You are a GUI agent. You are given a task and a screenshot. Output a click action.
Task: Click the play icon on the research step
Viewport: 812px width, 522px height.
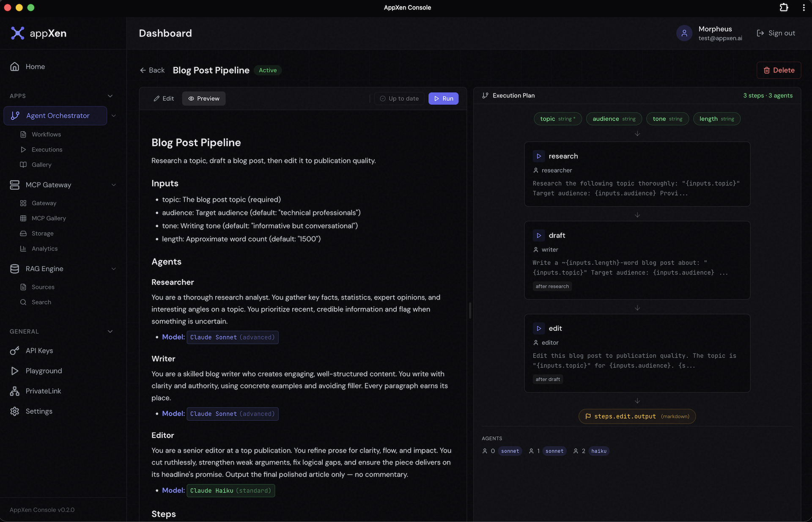point(539,156)
